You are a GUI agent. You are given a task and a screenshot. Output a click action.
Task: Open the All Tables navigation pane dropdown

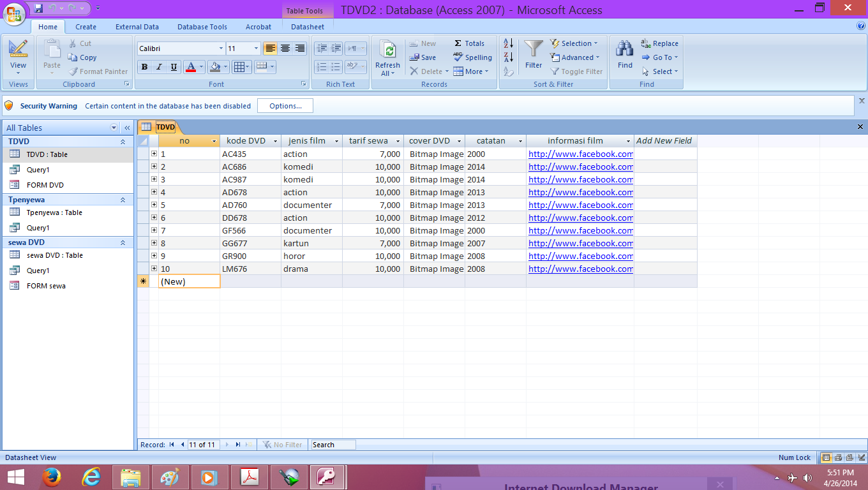point(114,128)
